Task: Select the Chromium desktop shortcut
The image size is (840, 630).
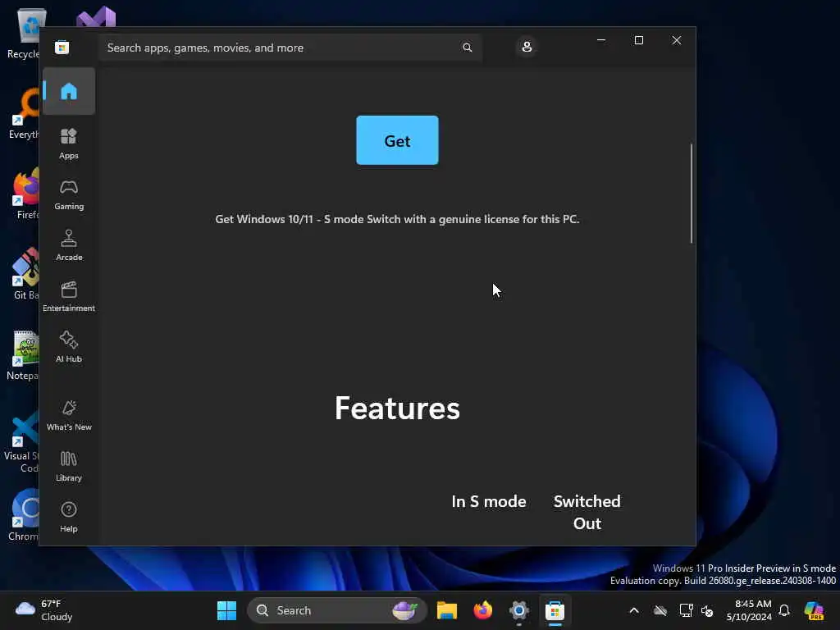Action: [25, 515]
